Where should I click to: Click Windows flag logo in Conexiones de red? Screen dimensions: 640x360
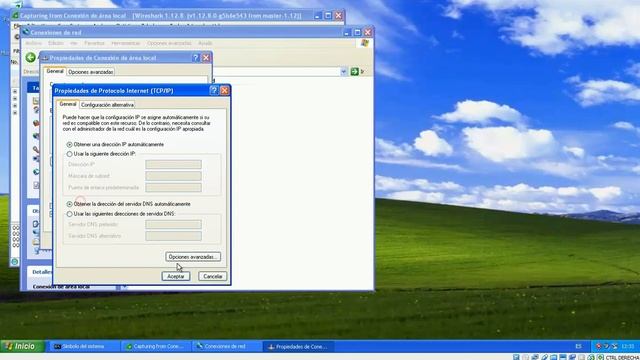tap(364, 43)
